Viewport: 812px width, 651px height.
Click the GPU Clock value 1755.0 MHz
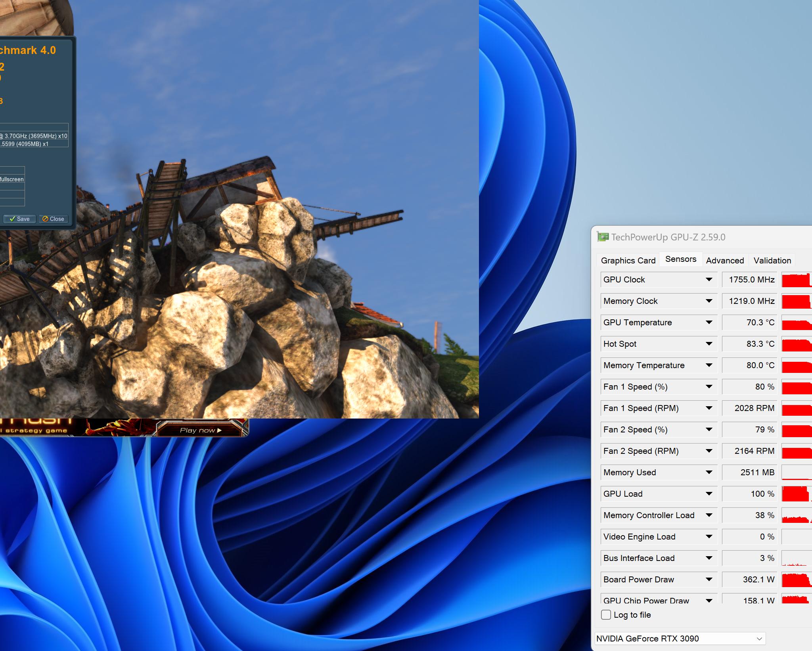point(749,280)
